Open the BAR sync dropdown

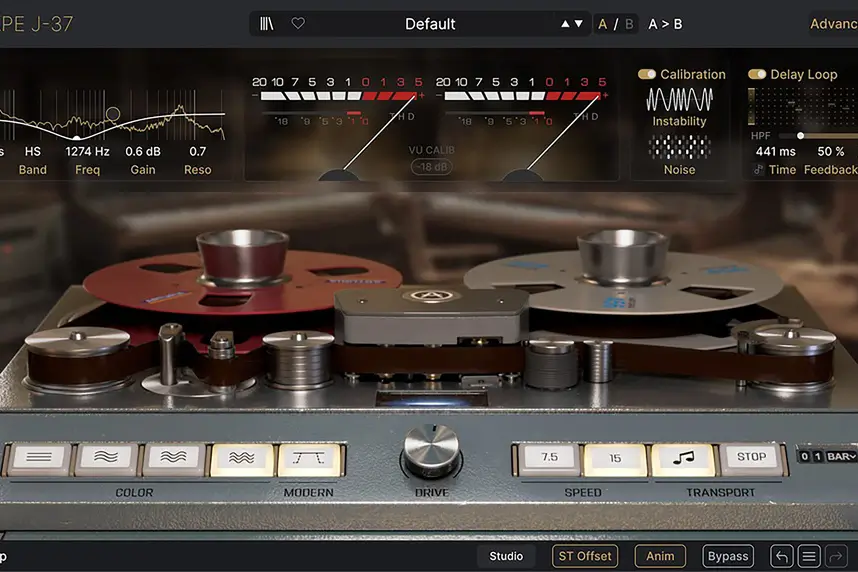point(841,457)
